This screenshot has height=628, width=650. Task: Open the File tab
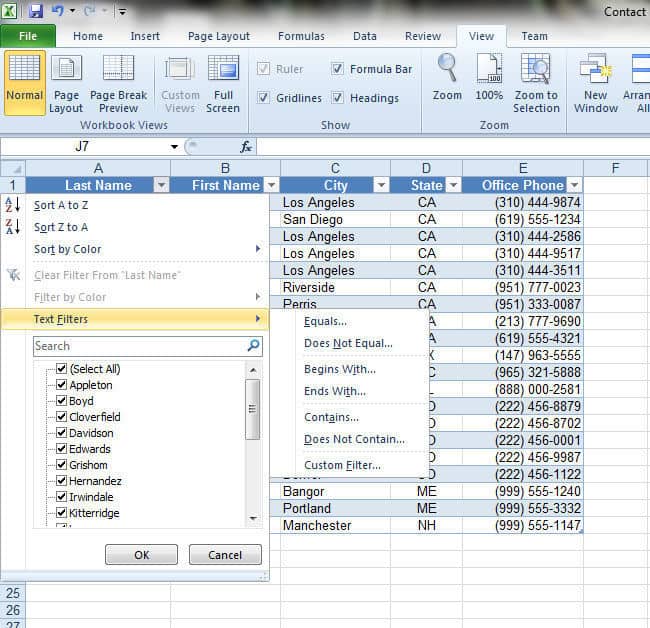[28, 36]
